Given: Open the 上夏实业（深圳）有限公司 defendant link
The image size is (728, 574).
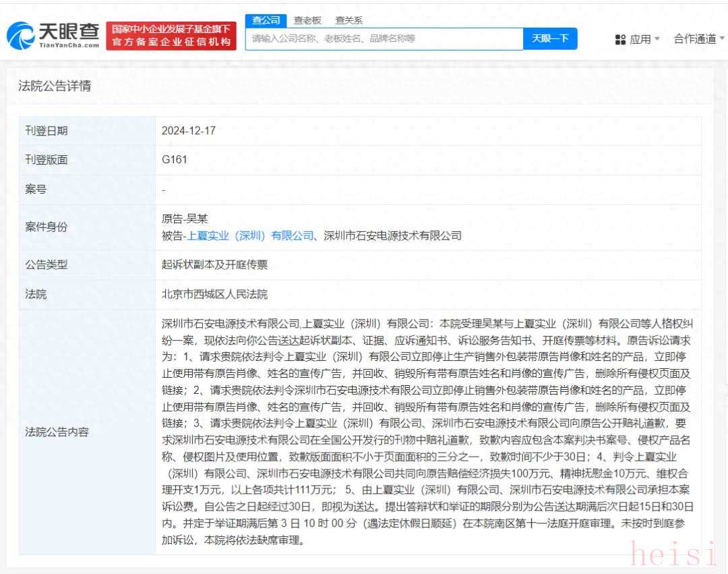Looking at the screenshot, I should pyautogui.click(x=251, y=235).
